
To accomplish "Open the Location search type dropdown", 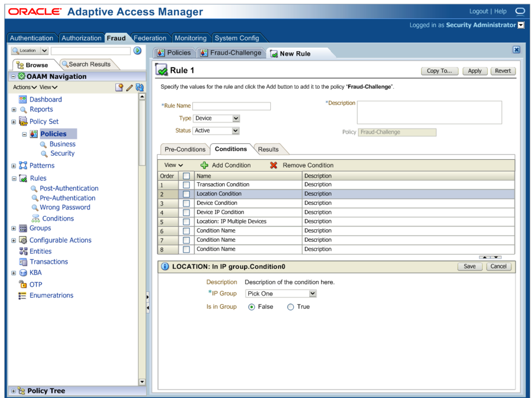I will 30,51.
